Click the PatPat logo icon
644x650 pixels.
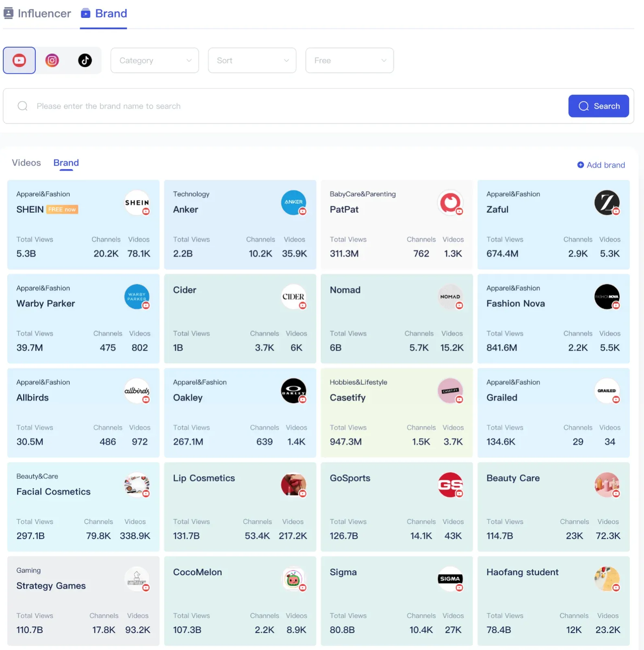(450, 203)
